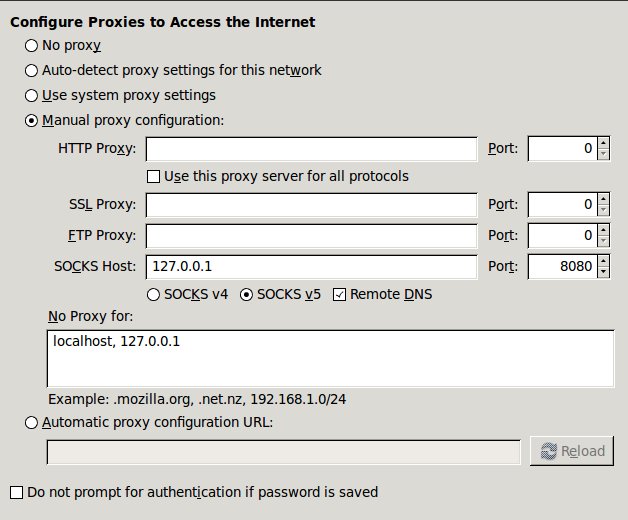Click the FTP Proxy text field
The height and width of the screenshot is (520, 628).
(312, 236)
